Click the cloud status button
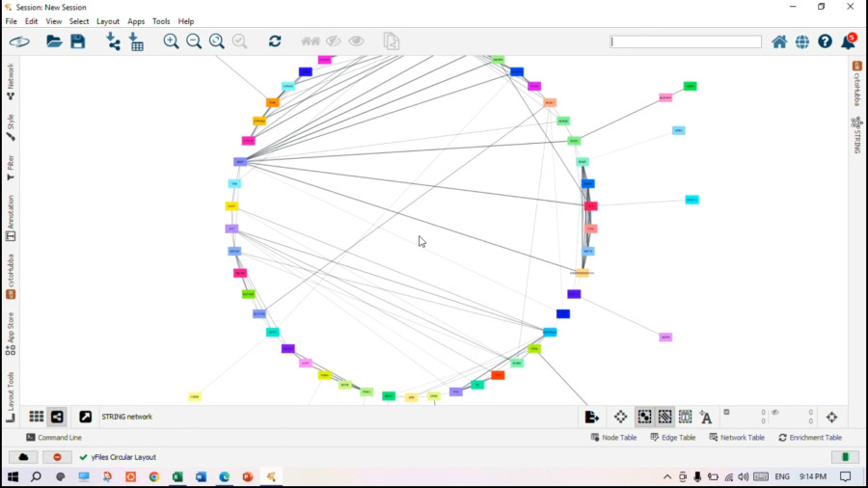Image resolution: width=868 pixels, height=488 pixels. tap(23, 457)
